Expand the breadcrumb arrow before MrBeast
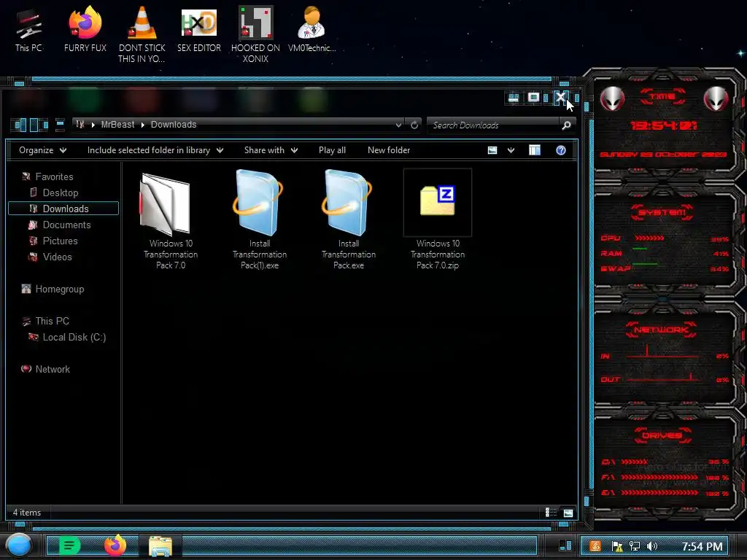The image size is (747, 560). coord(93,125)
